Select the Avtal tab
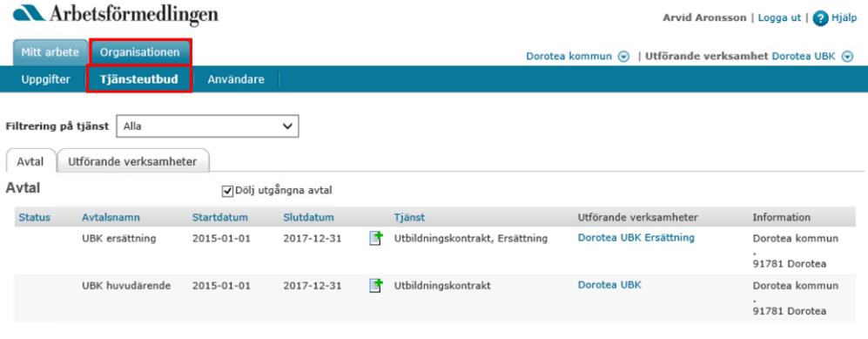Image resolution: width=868 pixels, height=339 pixels. click(30, 162)
